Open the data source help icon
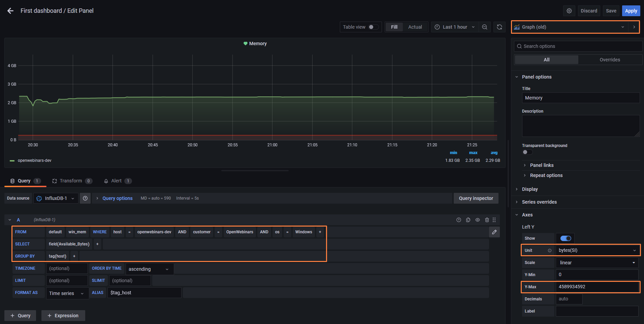This screenshot has width=644, height=324. (x=85, y=198)
